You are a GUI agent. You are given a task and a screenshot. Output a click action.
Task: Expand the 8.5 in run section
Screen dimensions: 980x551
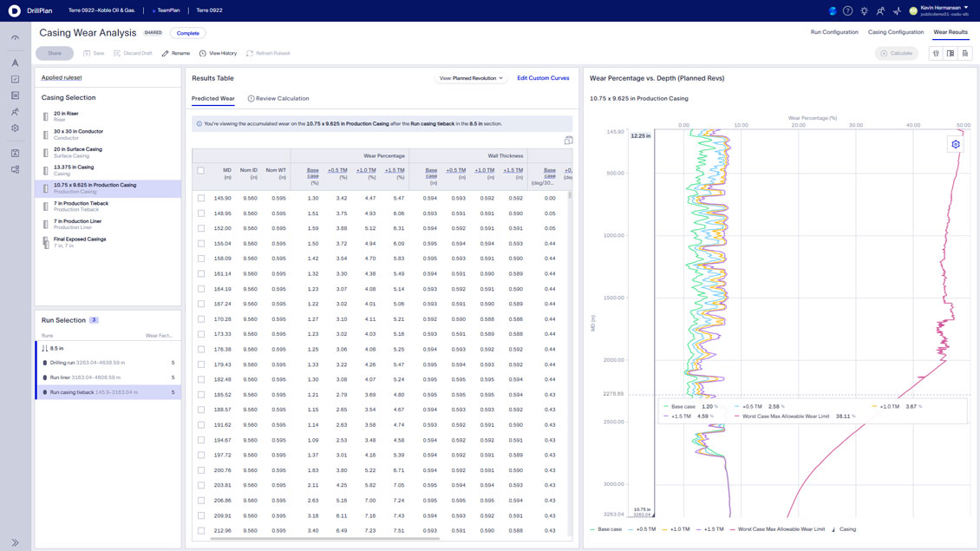click(45, 348)
